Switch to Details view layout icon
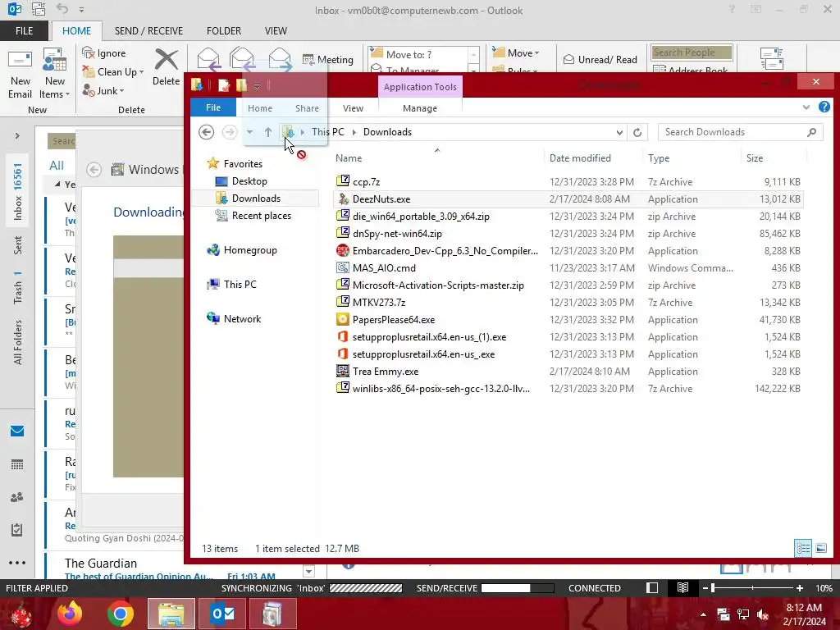The image size is (840, 630). (x=803, y=548)
